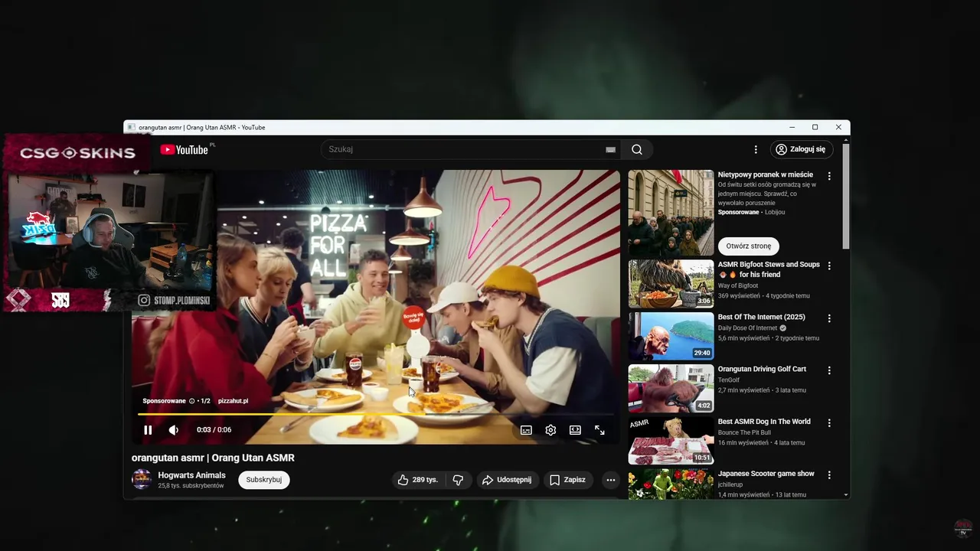Image resolution: width=980 pixels, height=551 pixels.
Task: Click the video title orangutan asmr
Action: [213, 458]
